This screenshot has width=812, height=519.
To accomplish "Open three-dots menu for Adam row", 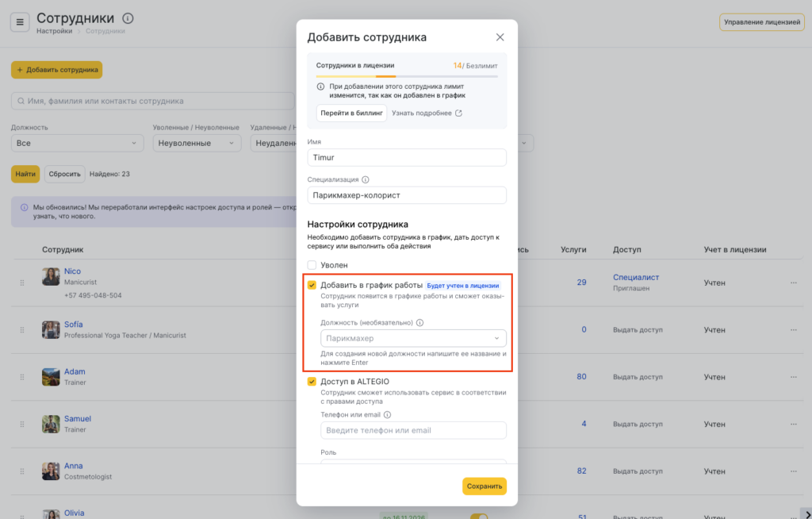I will click(793, 377).
